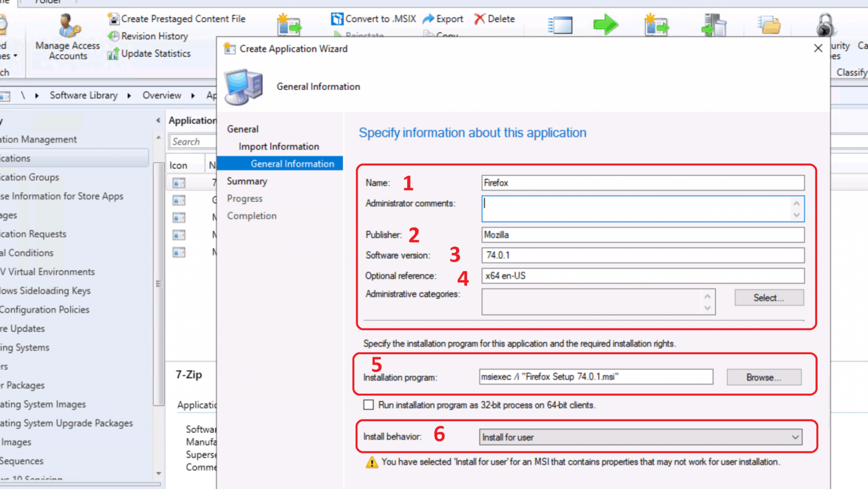This screenshot has width=868, height=489.
Task: Enable running installation as 32-bit process
Action: pos(368,404)
